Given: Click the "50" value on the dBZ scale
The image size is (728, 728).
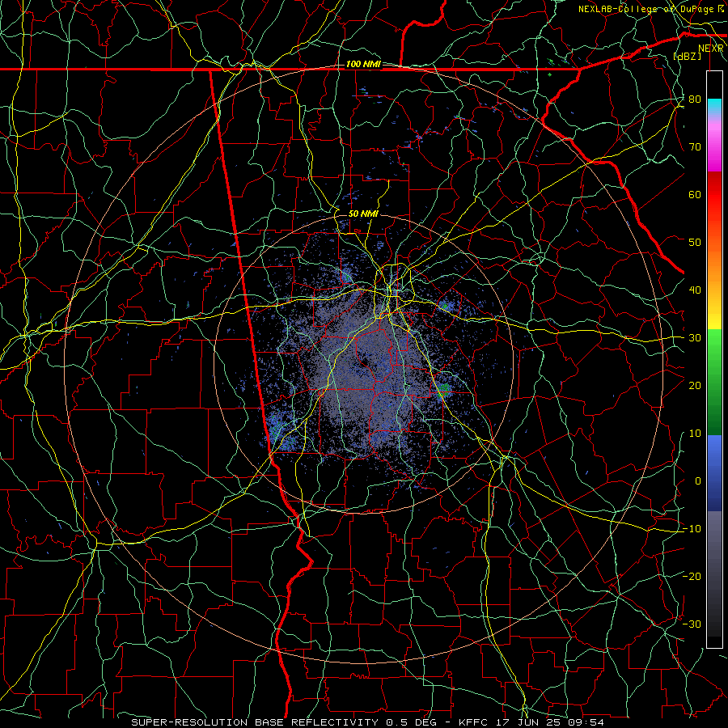Looking at the screenshot, I should [695, 243].
